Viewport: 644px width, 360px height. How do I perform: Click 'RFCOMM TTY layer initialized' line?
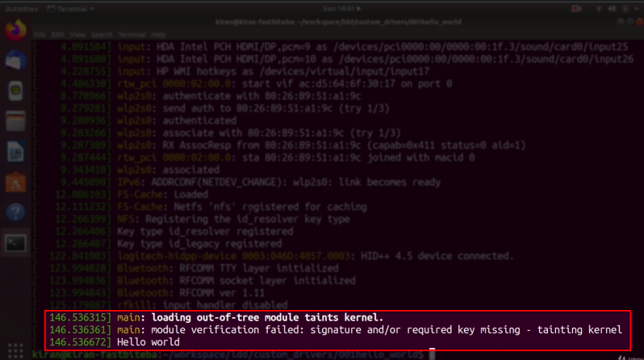(x=259, y=268)
